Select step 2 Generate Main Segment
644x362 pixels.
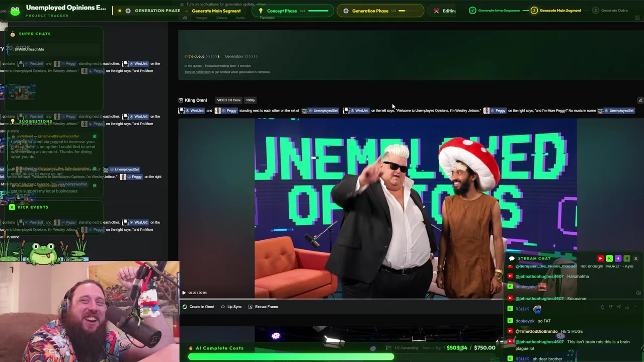point(534,11)
